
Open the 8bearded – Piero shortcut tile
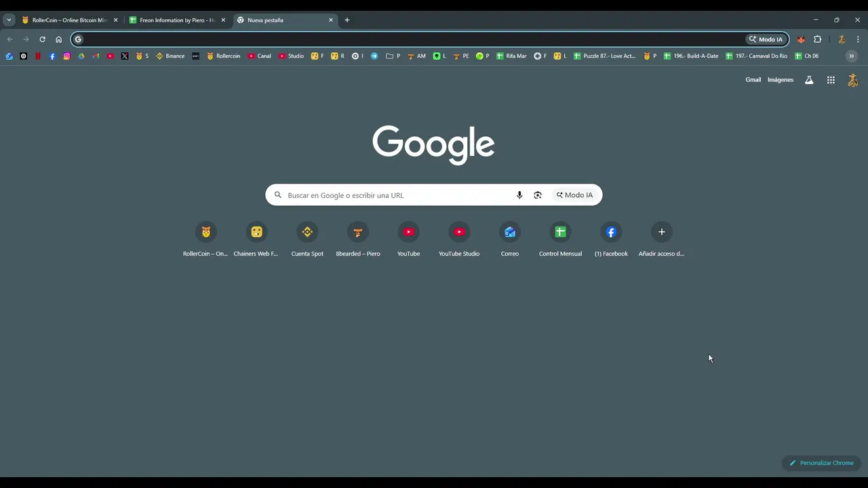[x=358, y=240]
